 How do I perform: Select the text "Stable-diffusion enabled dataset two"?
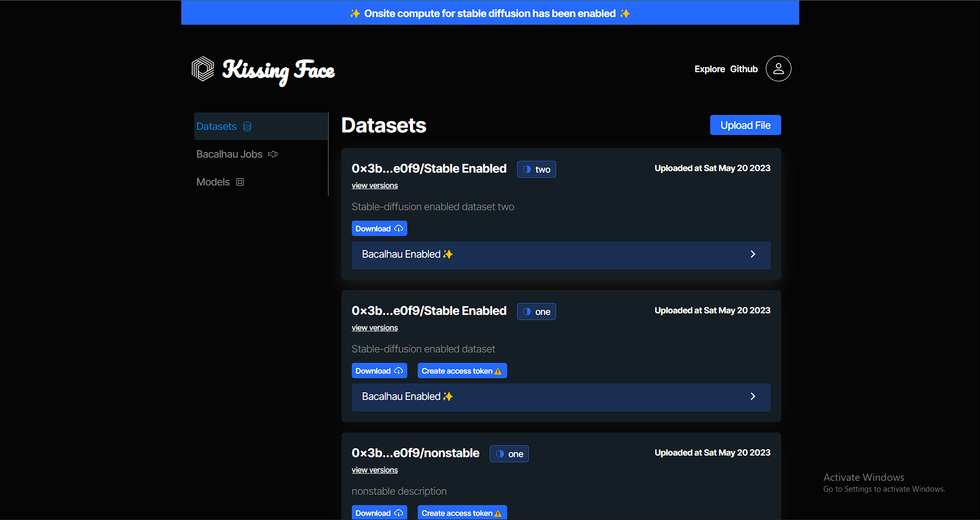(433, 207)
